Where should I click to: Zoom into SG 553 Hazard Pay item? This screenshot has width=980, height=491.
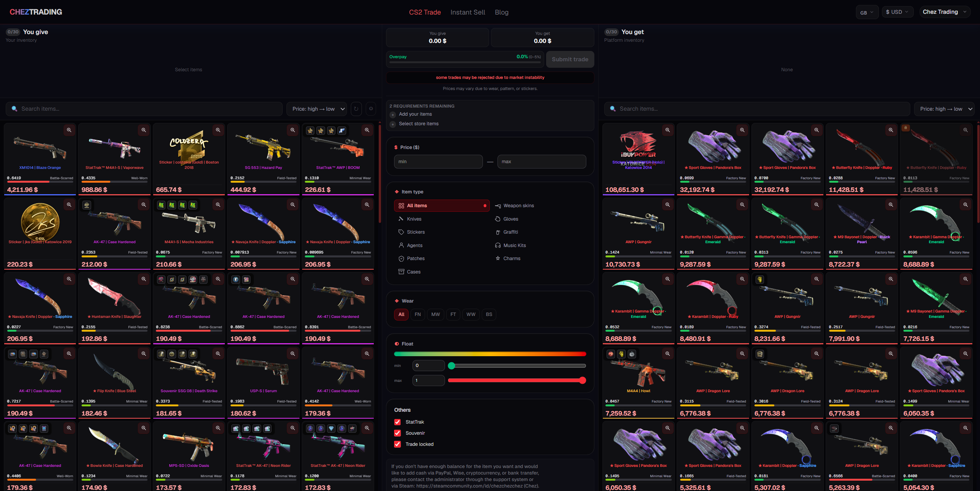pyautogui.click(x=293, y=130)
